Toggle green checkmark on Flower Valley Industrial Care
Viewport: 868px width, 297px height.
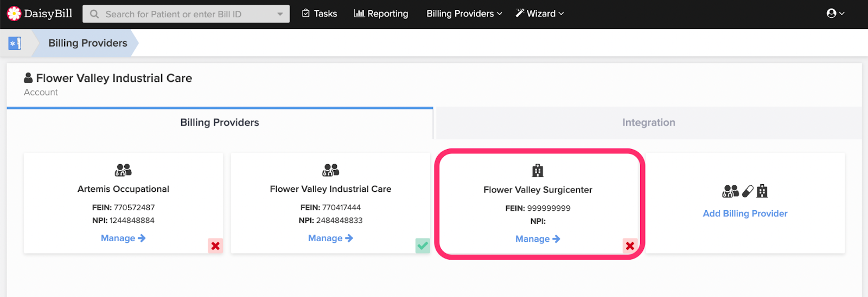pos(423,246)
